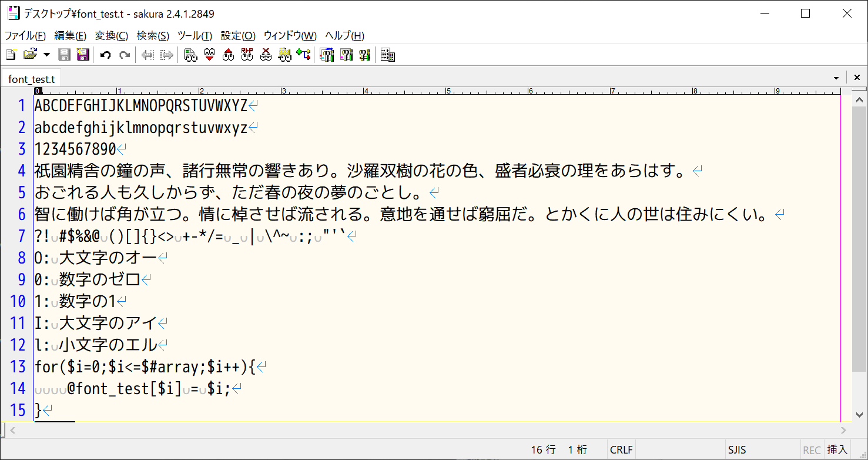868x460 pixels.
Task: Select the font_test.t document tab
Action: click(32, 79)
